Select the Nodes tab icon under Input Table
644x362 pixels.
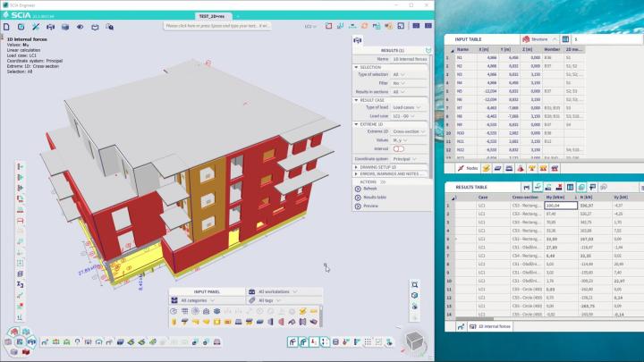[468, 168]
